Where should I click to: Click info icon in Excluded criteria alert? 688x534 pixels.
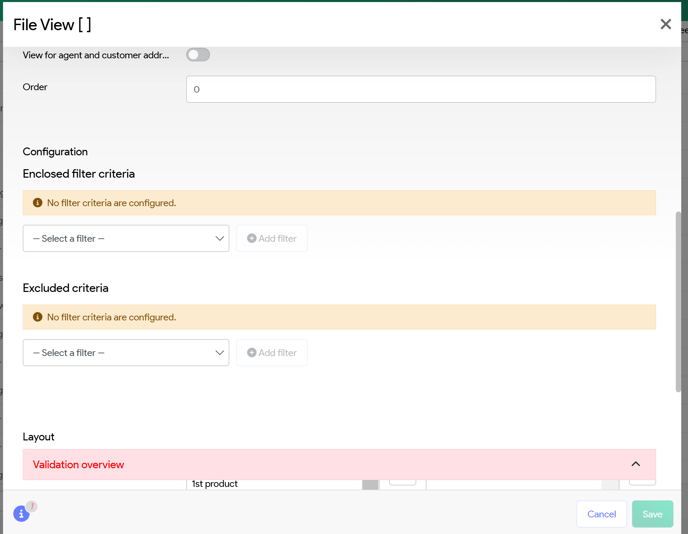(x=38, y=317)
